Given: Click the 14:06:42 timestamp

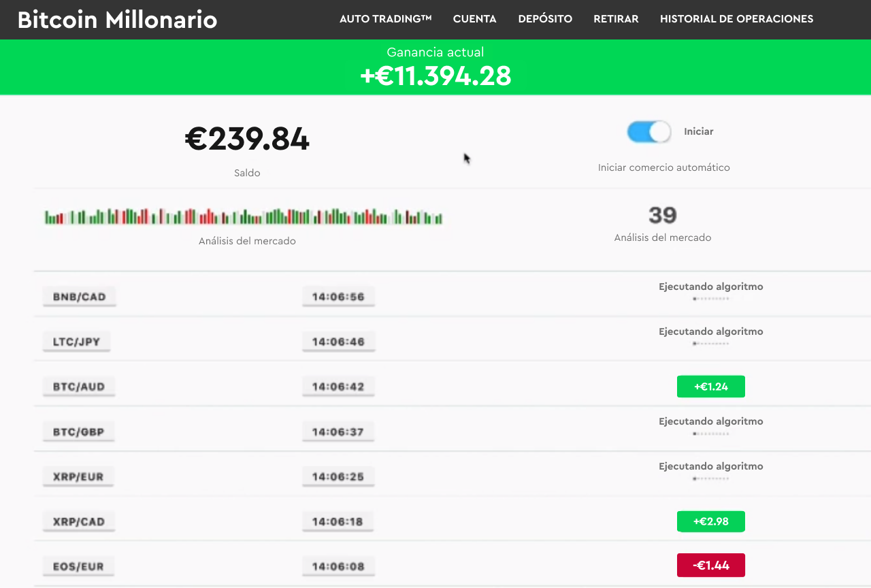Looking at the screenshot, I should [338, 387].
